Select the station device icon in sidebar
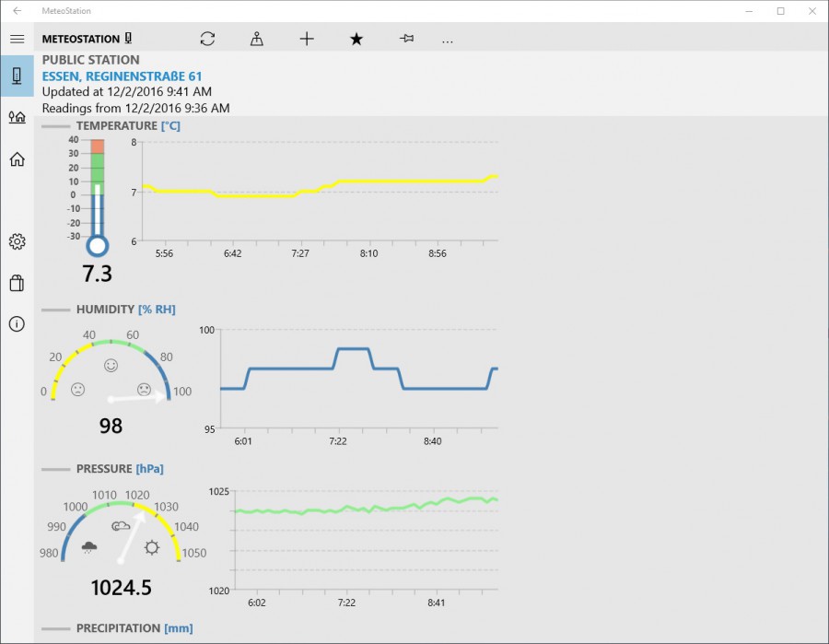Screen dimensions: 829x644 17,76
